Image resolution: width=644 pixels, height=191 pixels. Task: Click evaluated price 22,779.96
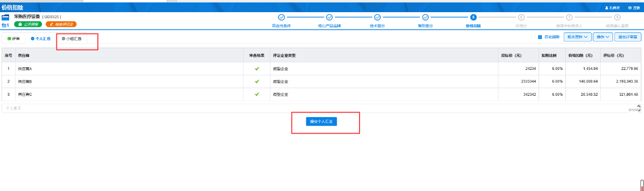[x=629, y=68]
